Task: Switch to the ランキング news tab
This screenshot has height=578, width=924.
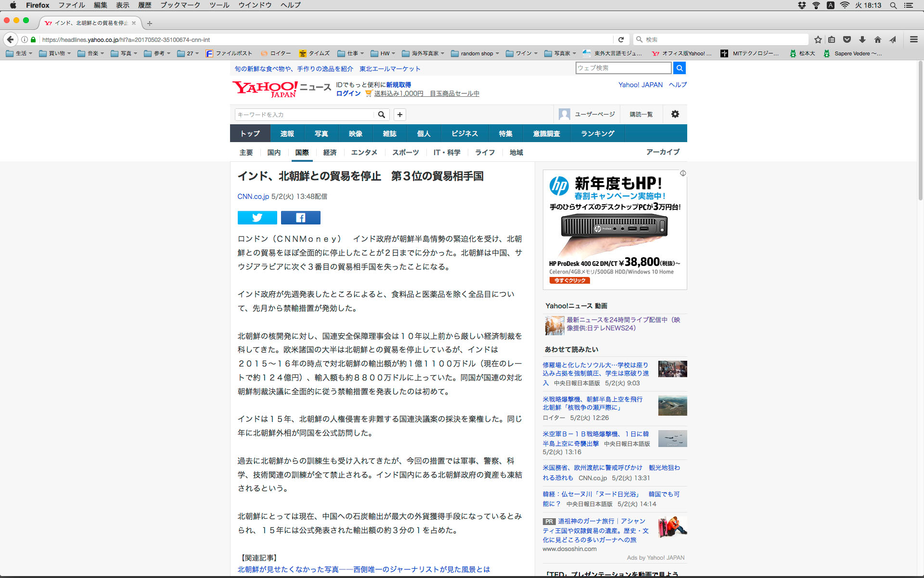Action: click(597, 133)
